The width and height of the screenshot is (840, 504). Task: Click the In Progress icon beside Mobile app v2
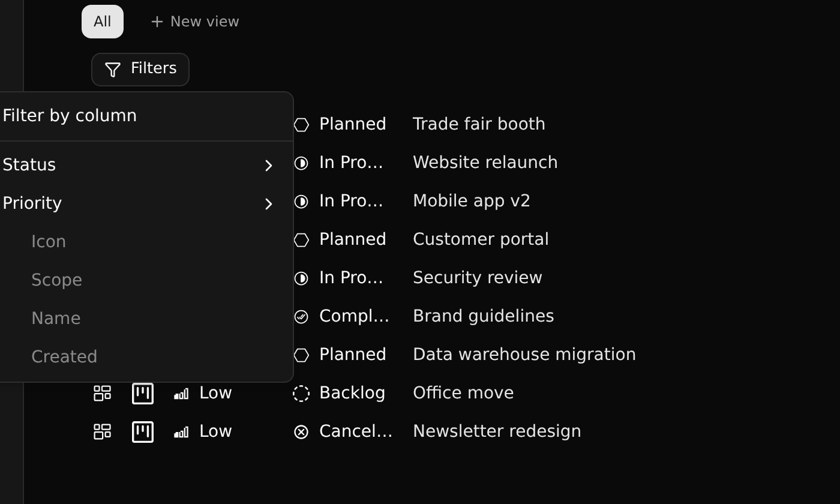[x=301, y=201]
